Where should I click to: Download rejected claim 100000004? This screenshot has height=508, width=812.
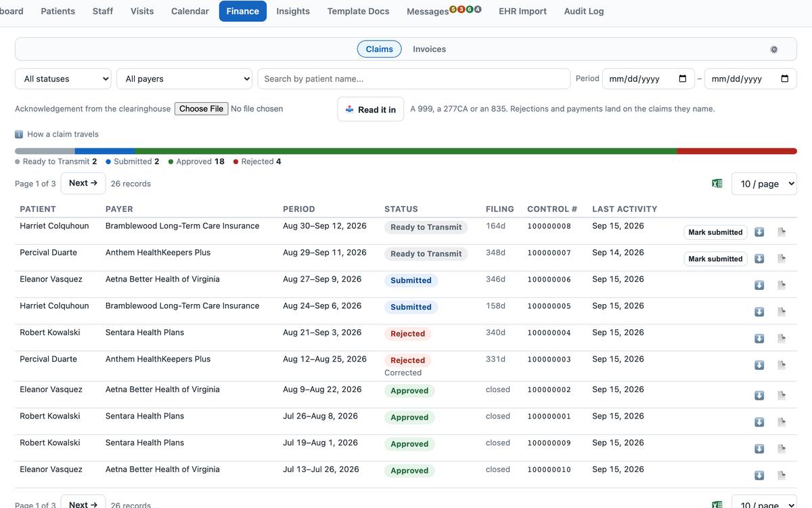(759, 339)
